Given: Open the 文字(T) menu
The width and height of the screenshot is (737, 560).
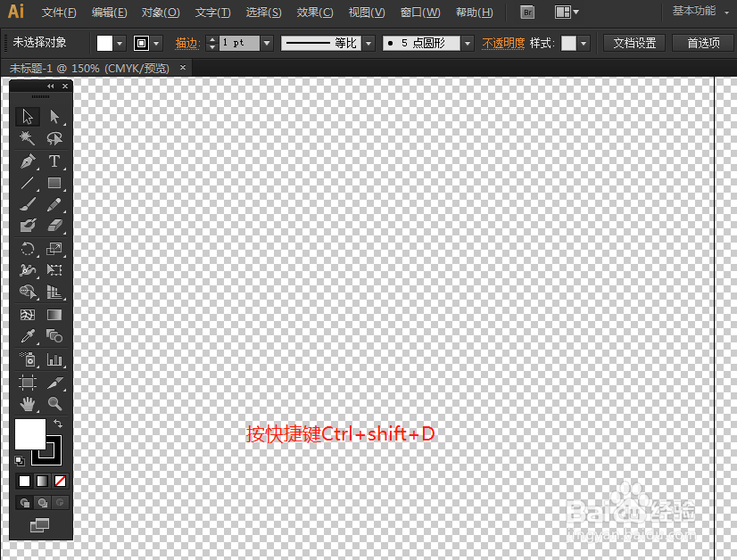Looking at the screenshot, I should coord(212,12).
